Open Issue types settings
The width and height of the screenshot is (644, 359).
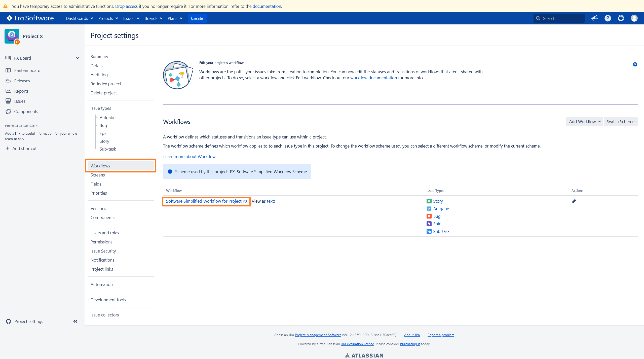coord(101,108)
